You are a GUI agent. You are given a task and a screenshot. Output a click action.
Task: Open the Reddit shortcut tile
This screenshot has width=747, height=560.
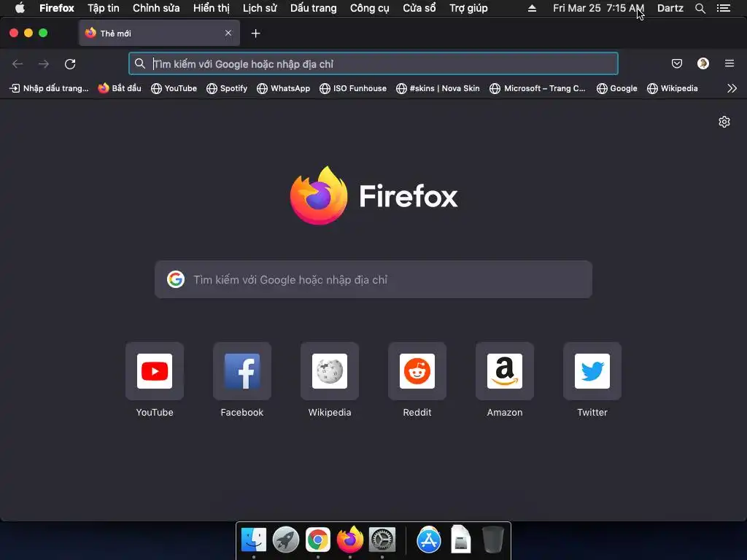pos(417,371)
